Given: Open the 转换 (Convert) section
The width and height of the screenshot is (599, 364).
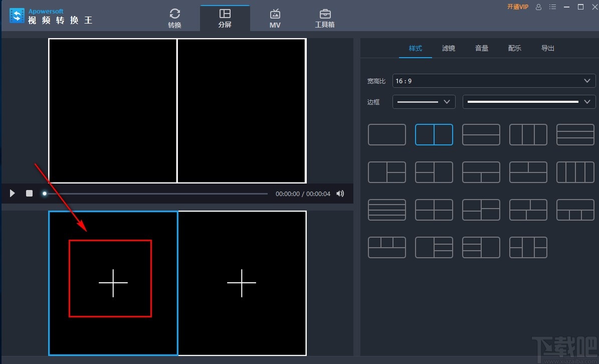Looking at the screenshot, I should point(174,19).
